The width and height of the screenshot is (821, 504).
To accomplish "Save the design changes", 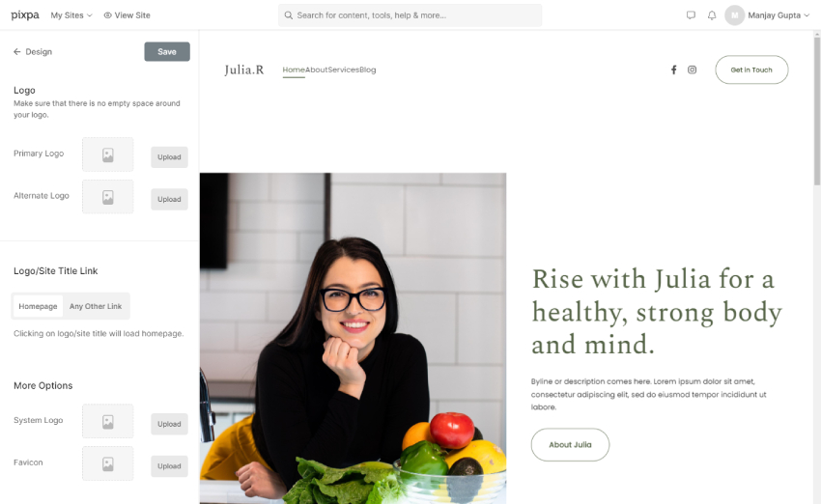I will 167,52.
